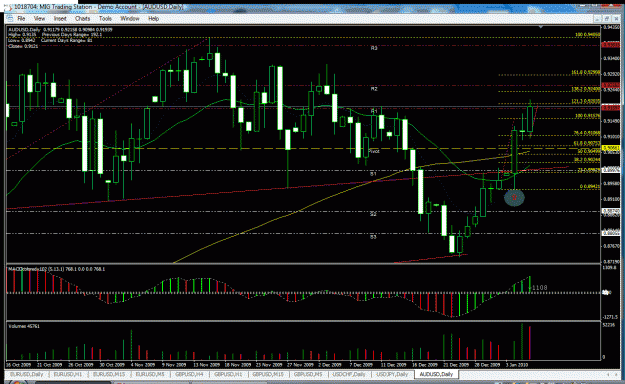Open the View menu
The image size is (625, 384).
pyautogui.click(x=39, y=19)
